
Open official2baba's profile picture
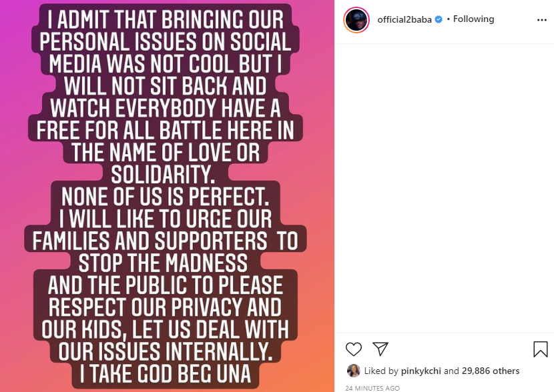(356, 20)
